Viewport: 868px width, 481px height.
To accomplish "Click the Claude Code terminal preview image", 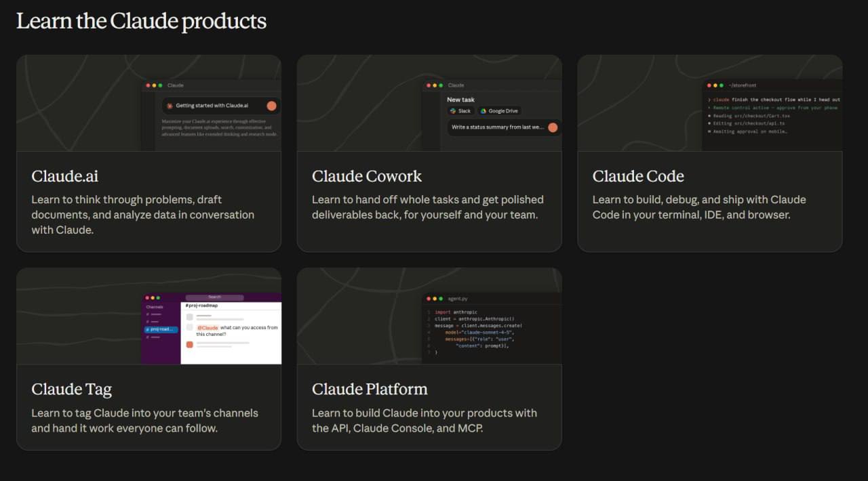I will coord(710,103).
